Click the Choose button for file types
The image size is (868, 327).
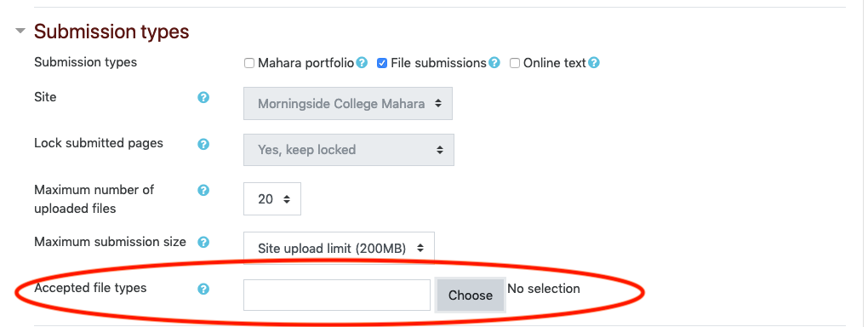(470, 295)
